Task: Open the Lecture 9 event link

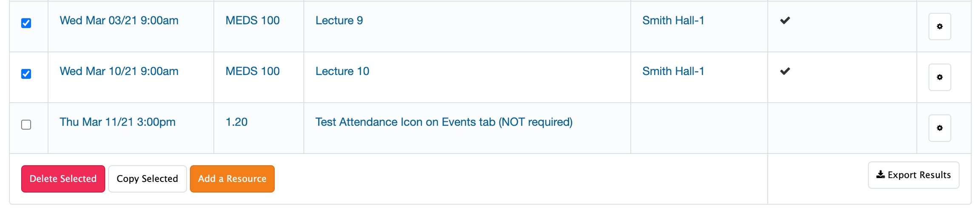Action: tap(339, 20)
